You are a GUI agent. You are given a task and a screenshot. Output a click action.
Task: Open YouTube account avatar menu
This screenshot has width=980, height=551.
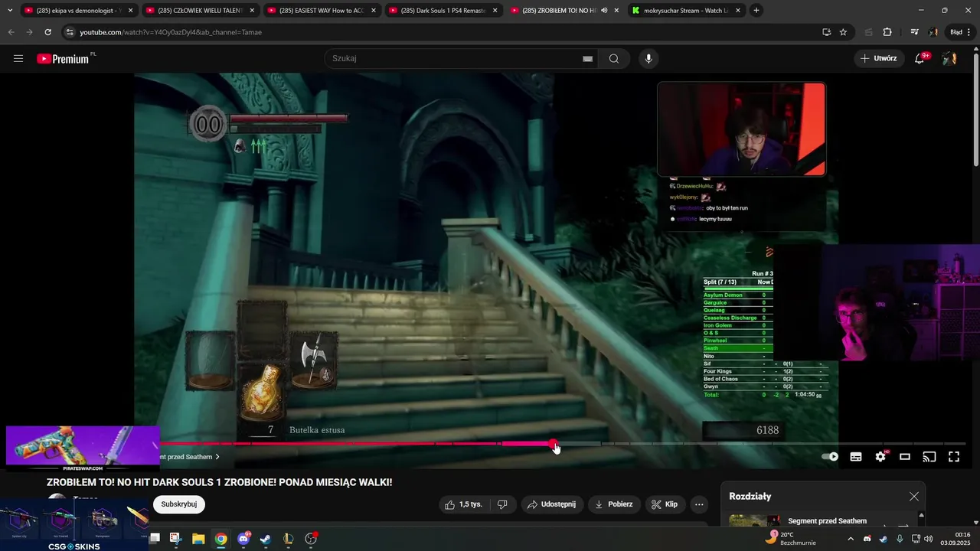coord(949,59)
